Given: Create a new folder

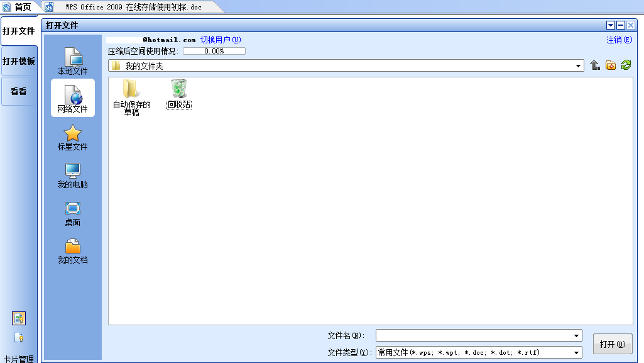Looking at the screenshot, I should pos(610,65).
